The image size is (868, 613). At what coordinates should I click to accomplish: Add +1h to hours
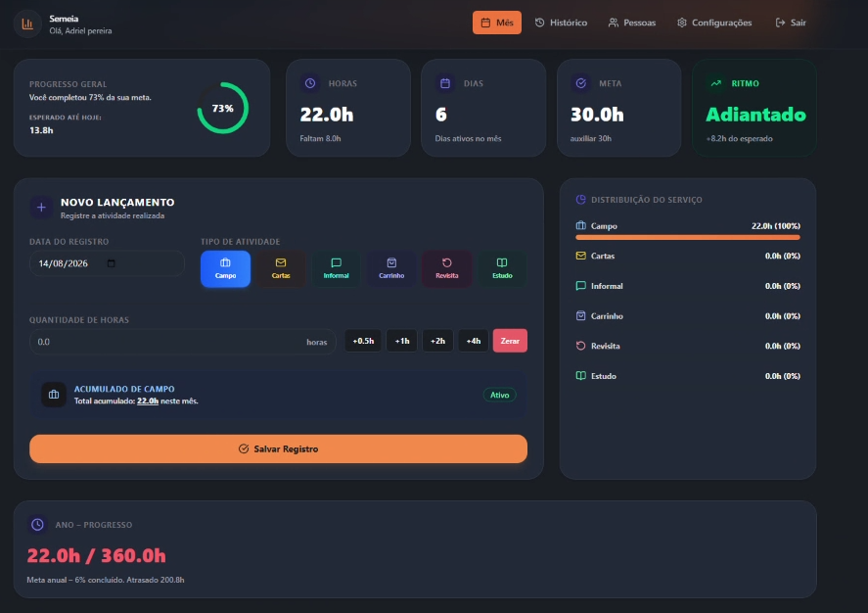pos(402,341)
